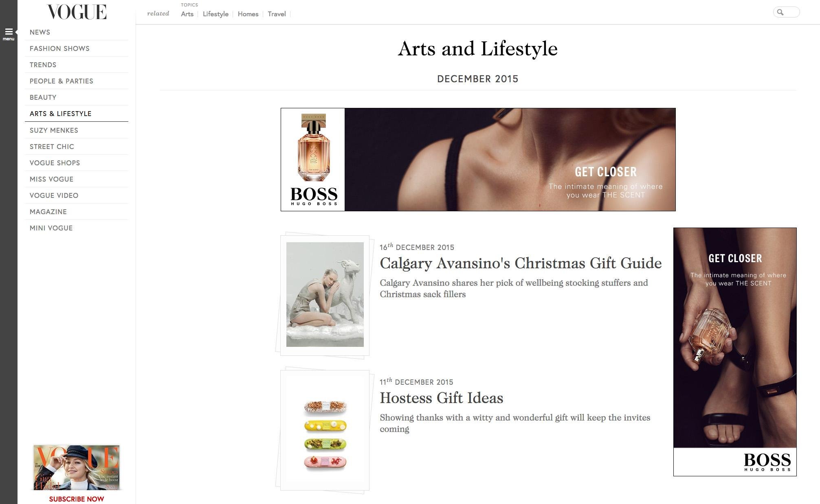Click the vertical Boss The Scent ad
This screenshot has width=820, height=504.
[735, 352]
